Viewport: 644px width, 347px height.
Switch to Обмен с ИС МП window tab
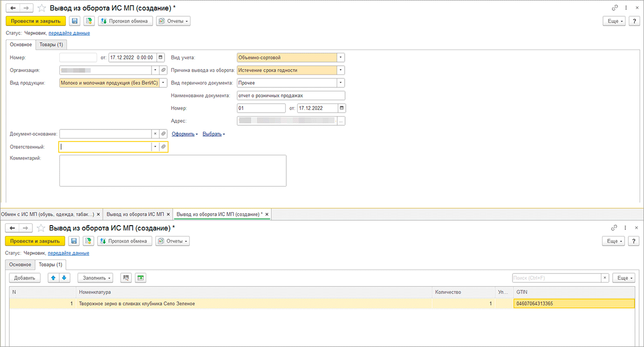tap(47, 214)
